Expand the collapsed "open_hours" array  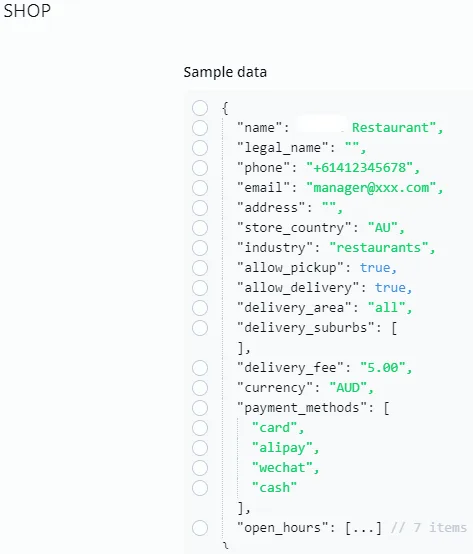[363, 528]
